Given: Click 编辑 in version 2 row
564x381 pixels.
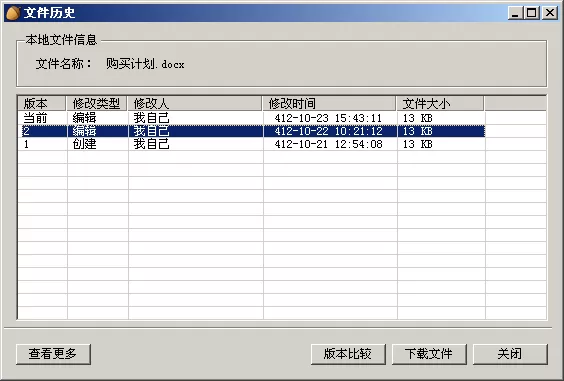Looking at the screenshot, I should coord(85,131).
